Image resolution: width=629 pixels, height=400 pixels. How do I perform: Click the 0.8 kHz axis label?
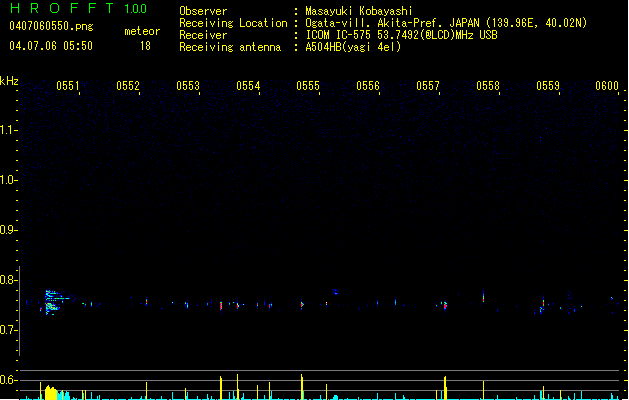pos(8,280)
